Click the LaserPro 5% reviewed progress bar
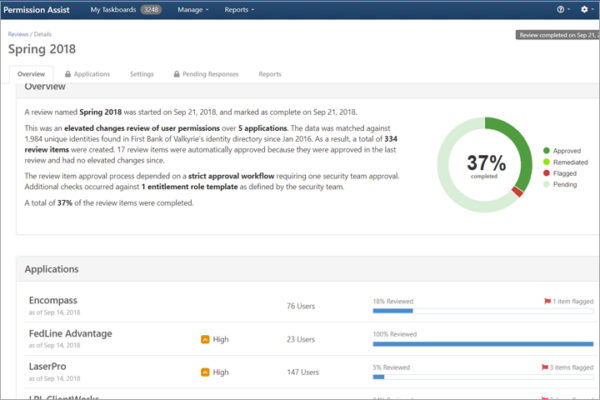Screen dimensions: 600x400 483,377
